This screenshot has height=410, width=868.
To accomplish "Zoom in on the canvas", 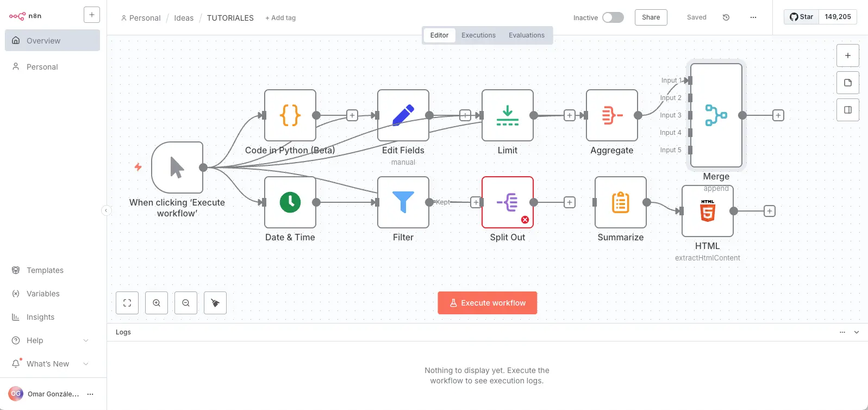I will pyautogui.click(x=157, y=303).
